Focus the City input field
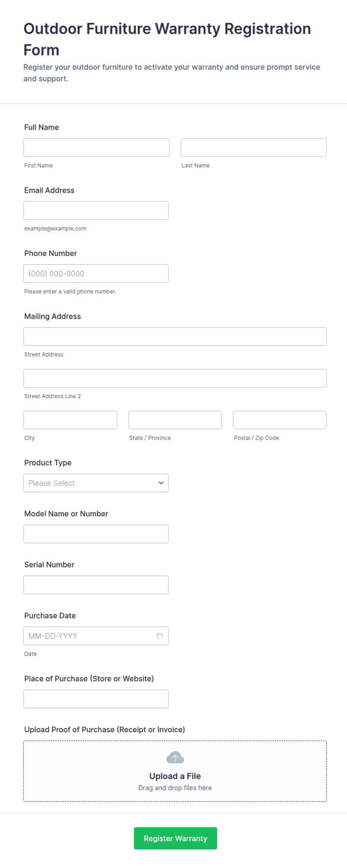Image resolution: width=347 pixels, height=868 pixels. tap(70, 420)
